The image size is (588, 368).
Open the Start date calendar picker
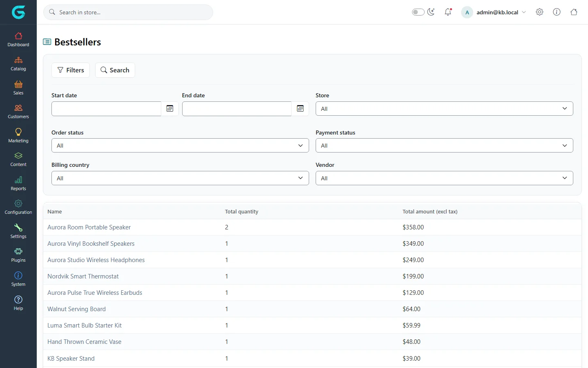point(170,108)
